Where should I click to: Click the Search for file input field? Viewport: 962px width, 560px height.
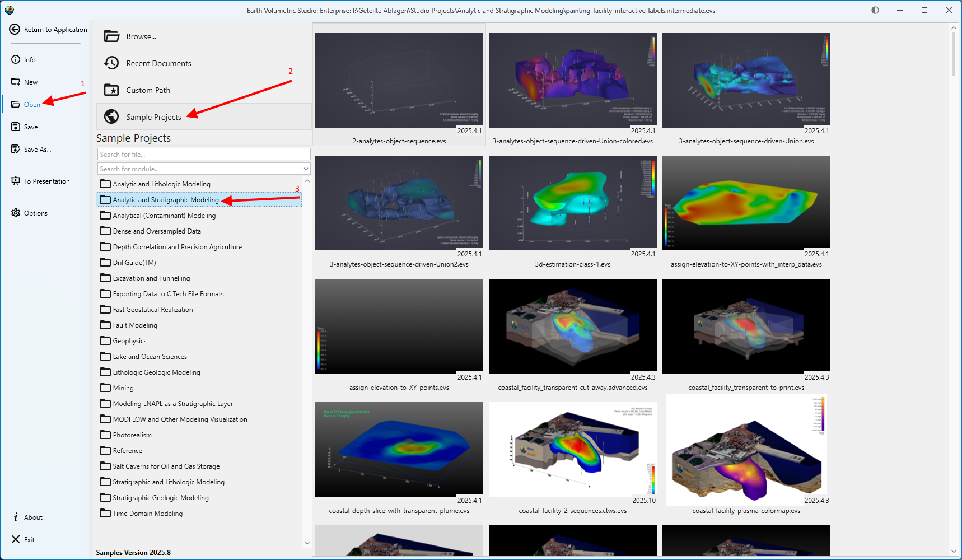point(204,155)
